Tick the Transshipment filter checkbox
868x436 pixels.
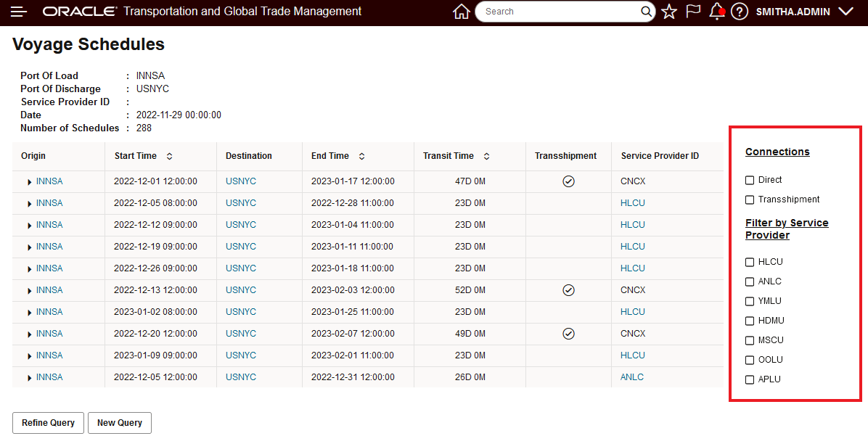point(750,200)
